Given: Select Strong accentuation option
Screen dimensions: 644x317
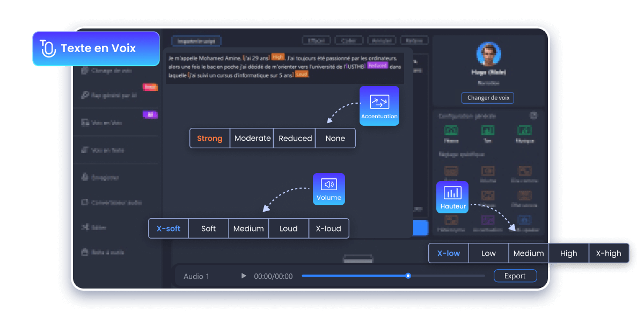Looking at the screenshot, I should click(x=209, y=138).
